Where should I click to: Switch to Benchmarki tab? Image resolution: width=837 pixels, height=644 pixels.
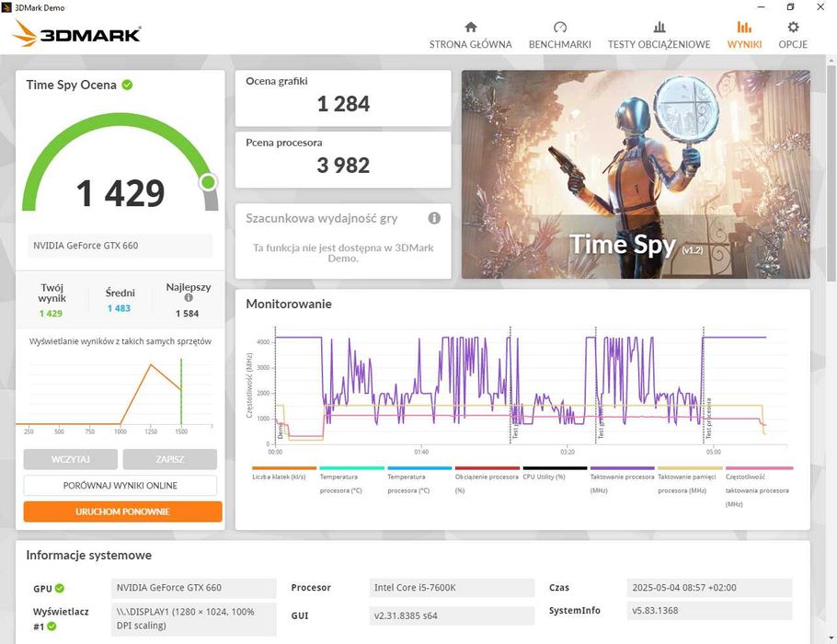tap(559, 35)
